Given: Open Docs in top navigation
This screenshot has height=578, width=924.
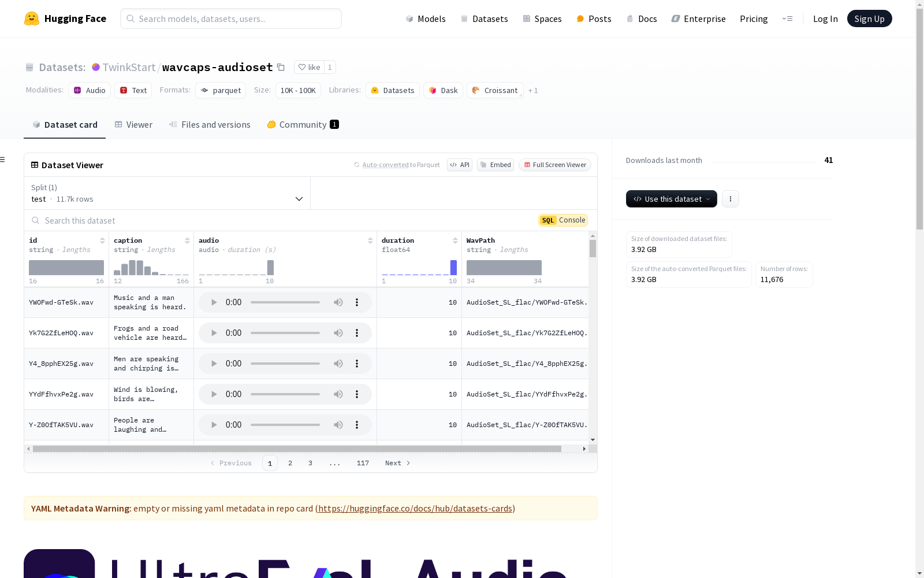Looking at the screenshot, I should point(642,18).
